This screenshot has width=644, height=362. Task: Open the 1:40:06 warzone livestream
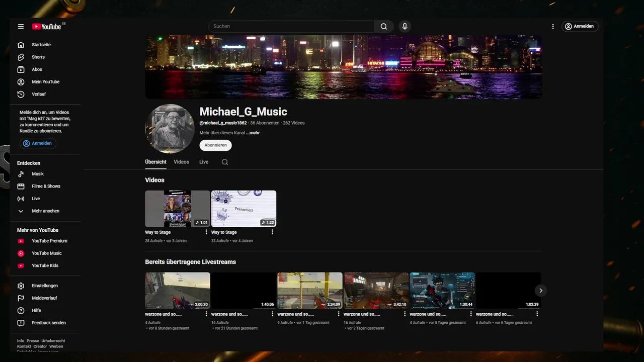click(x=244, y=291)
